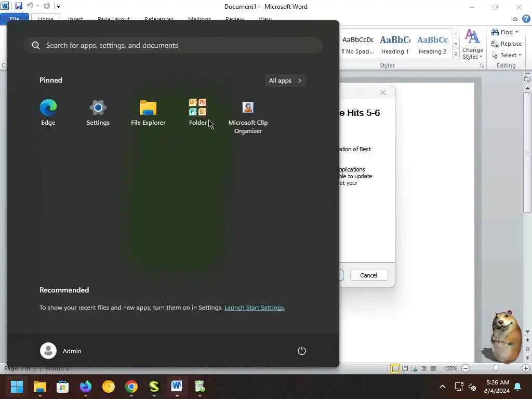Switch to the Page Layout ribbon tab

[114, 19]
